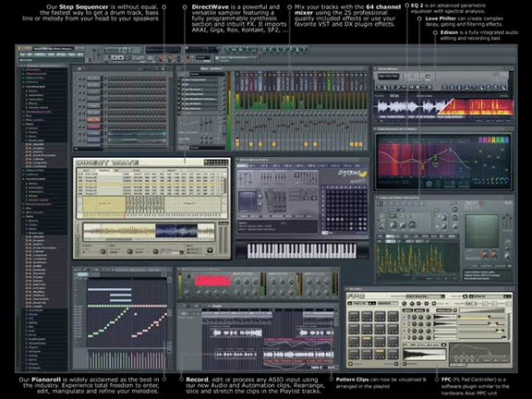The width and height of the screenshot is (532, 399).
Task: Open the Options menu in the menu bar
Action: tap(61, 54)
